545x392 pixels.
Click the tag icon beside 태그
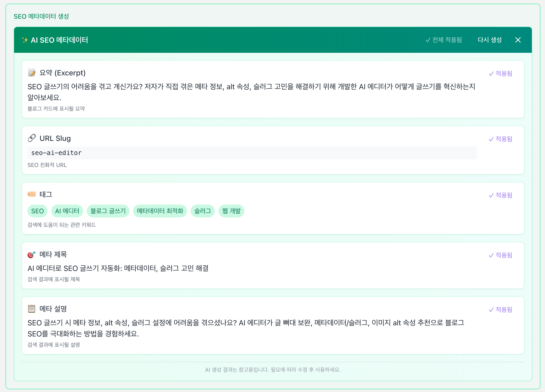(31, 194)
